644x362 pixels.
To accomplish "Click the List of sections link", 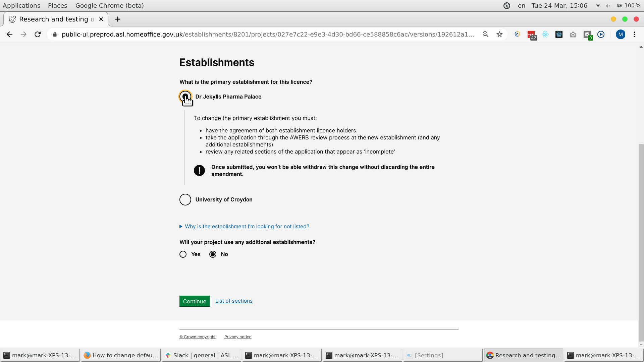I will click(x=234, y=301).
